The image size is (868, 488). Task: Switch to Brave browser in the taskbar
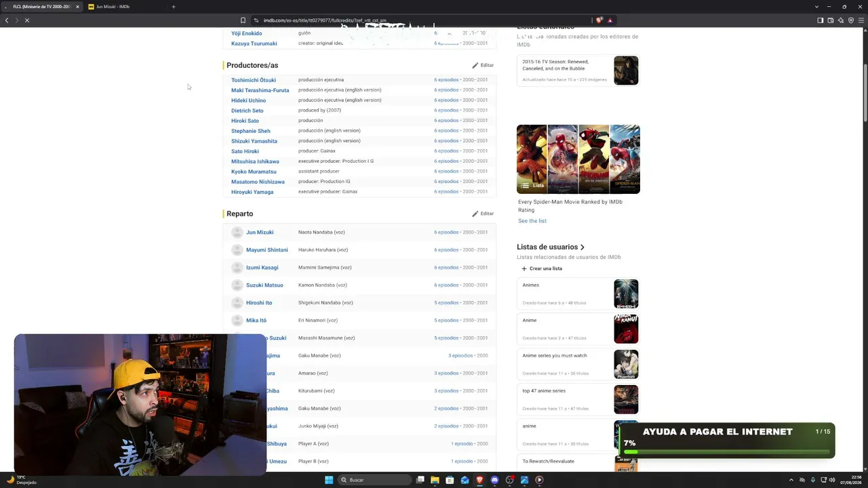click(x=479, y=480)
